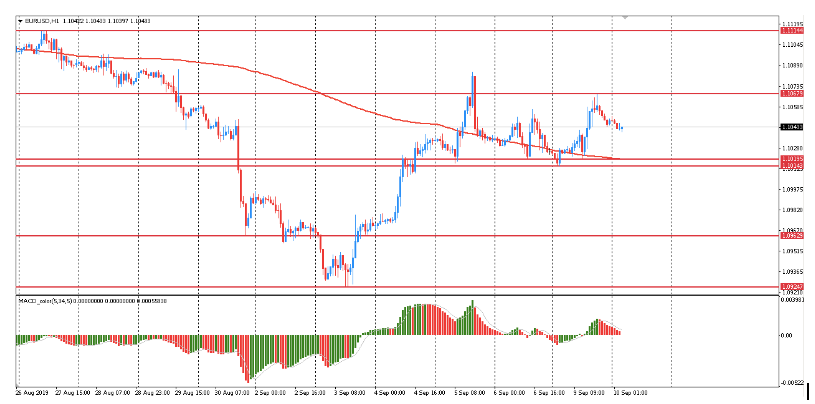The image size is (815, 404).
Task: Click the 1.10890 price scale value
Action: (x=792, y=66)
